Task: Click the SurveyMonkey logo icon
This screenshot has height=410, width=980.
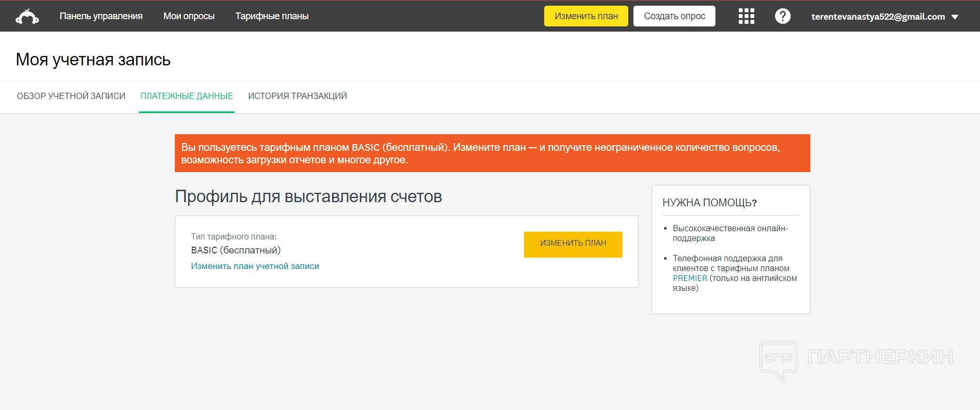Action: pos(27,17)
